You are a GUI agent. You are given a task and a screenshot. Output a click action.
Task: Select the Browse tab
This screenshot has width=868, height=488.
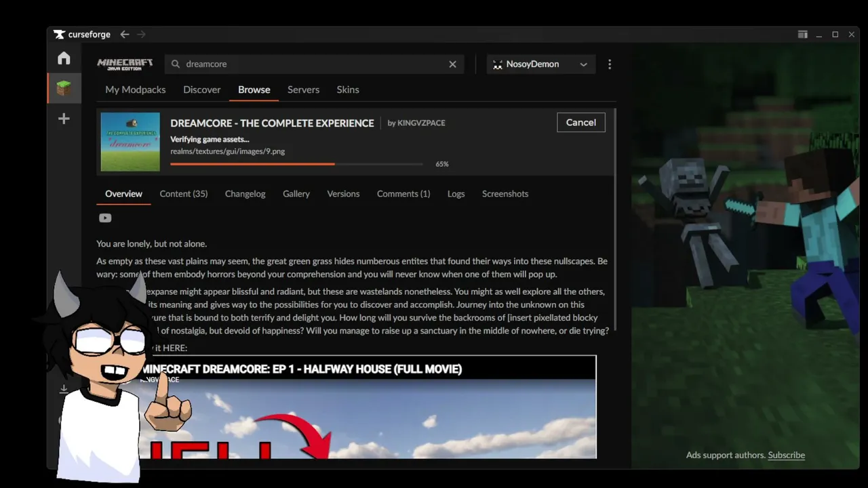[254, 89]
